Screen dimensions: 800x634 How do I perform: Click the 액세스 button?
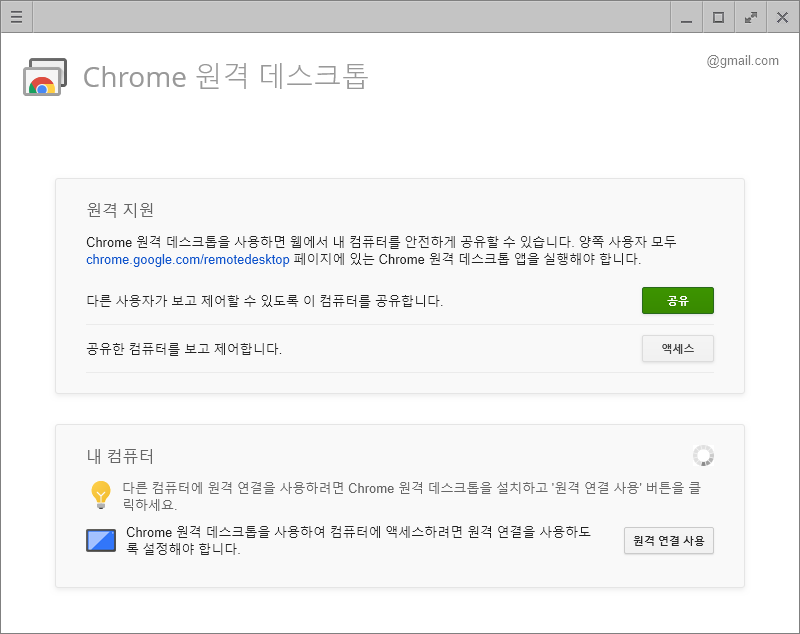coord(678,348)
